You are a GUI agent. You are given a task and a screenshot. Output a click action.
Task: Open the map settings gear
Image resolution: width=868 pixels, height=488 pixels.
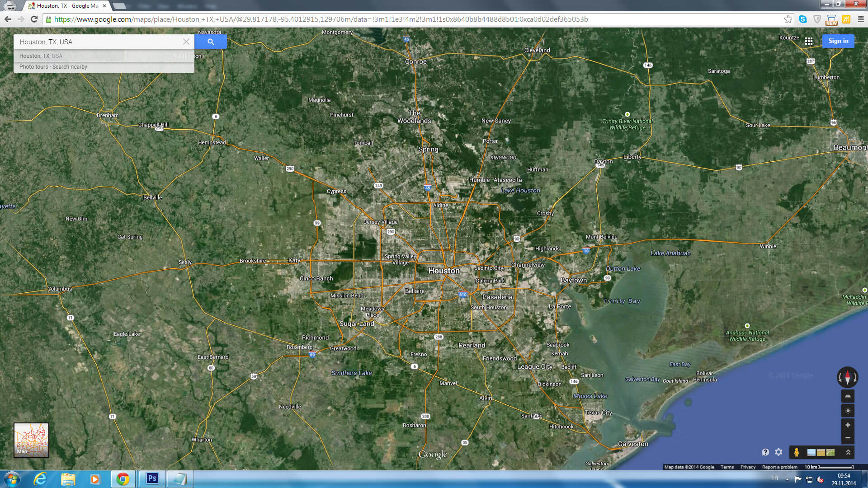pyautogui.click(x=778, y=452)
